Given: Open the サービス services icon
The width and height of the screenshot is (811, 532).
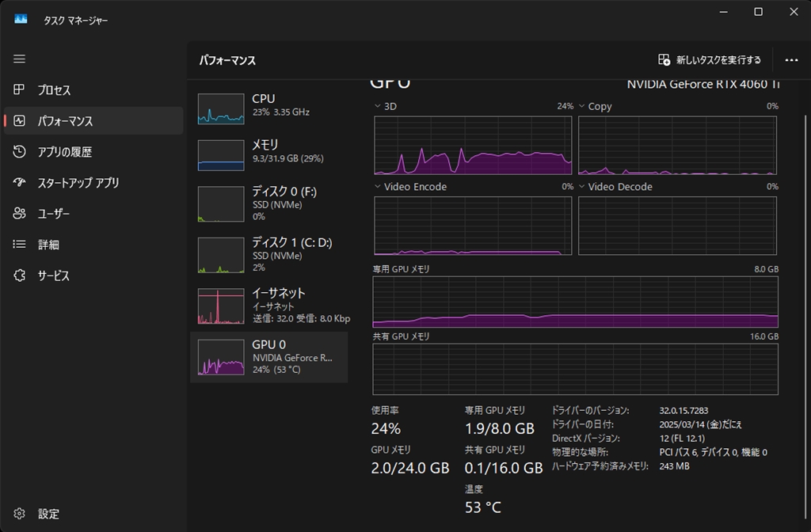Looking at the screenshot, I should tap(20, 275).
